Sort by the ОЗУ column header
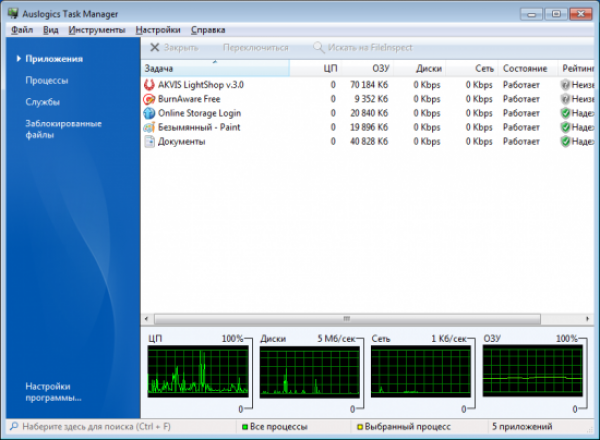This screenshot has height=440, width=600. pyautogui.click(x=367, y=68)
